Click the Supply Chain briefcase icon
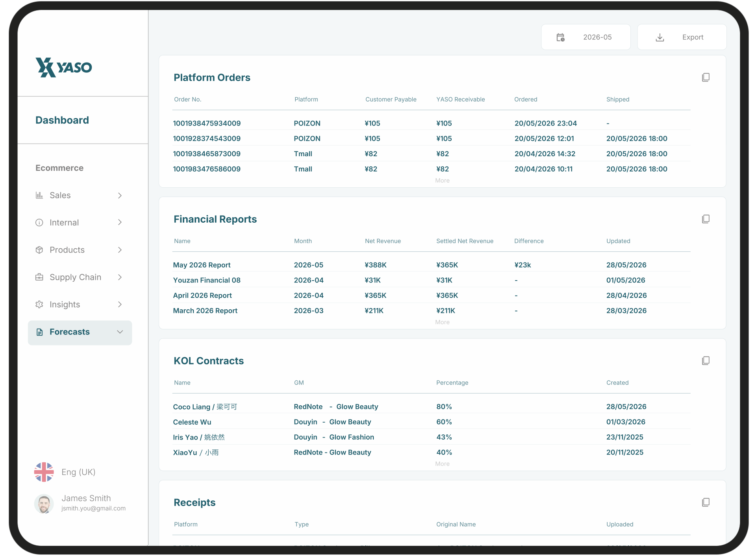Screen dimensions: 756x556 click(39, 277)
